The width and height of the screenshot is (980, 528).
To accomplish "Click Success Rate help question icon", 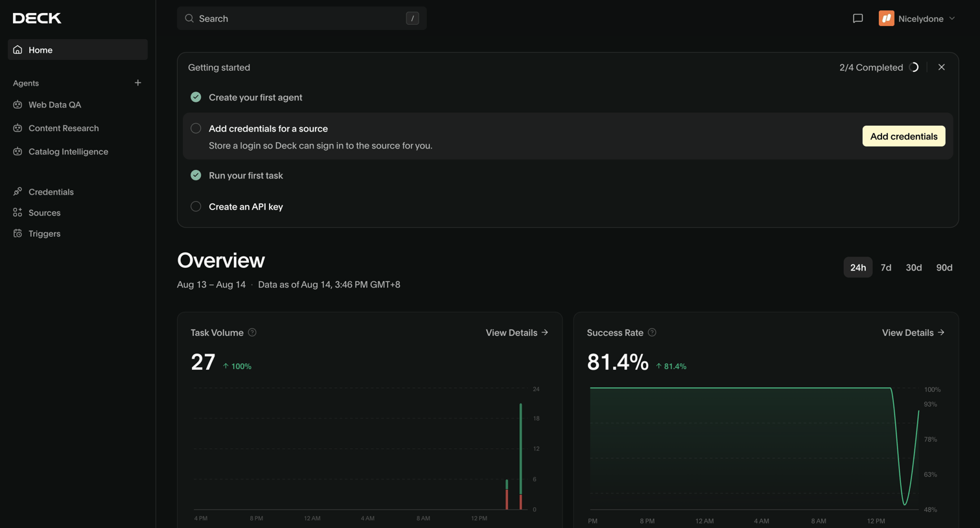I will pyautogui.click(x=652, y=333).
